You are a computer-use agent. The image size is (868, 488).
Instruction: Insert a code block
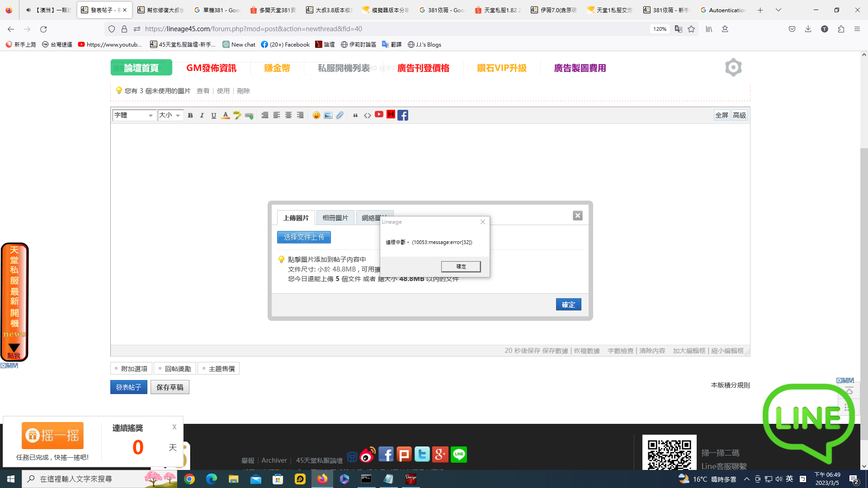pos(368,115)
